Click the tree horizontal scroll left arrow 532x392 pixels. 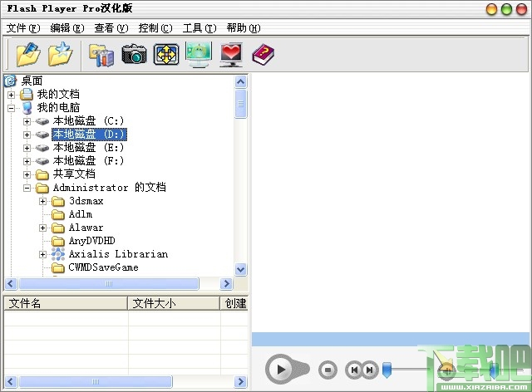11,283
